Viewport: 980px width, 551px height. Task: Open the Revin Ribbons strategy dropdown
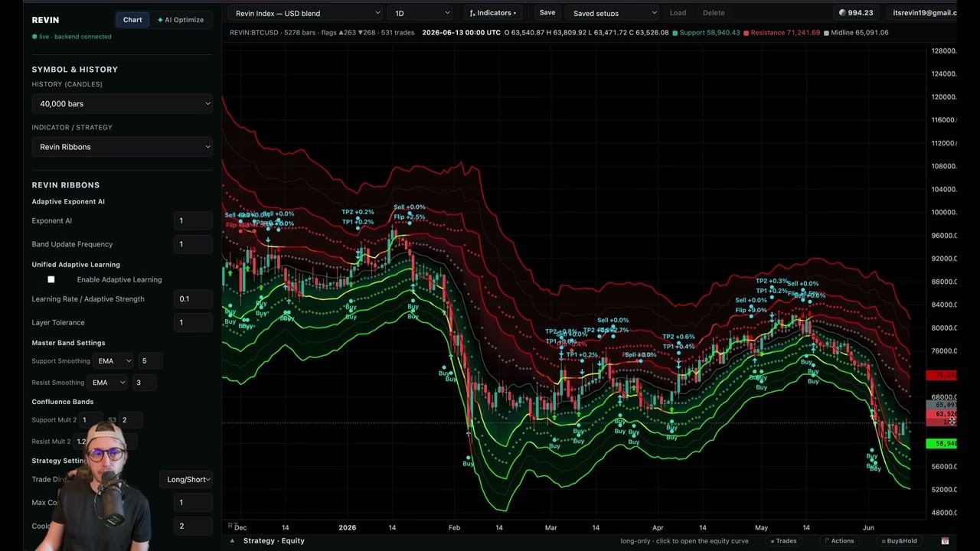coord(122,146)
